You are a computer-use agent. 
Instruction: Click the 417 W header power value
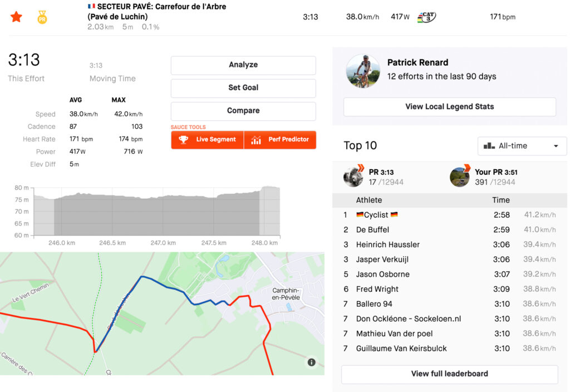coord(400,17)
